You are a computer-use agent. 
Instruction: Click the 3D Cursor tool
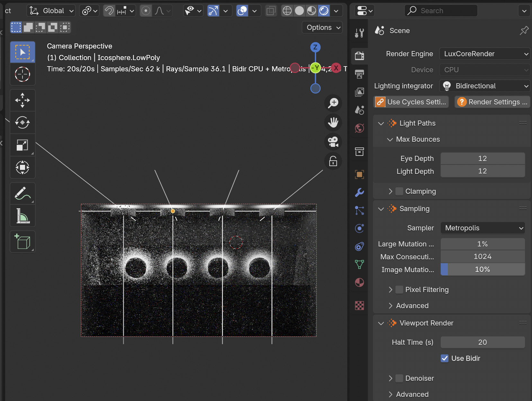[x=22, y=75]
